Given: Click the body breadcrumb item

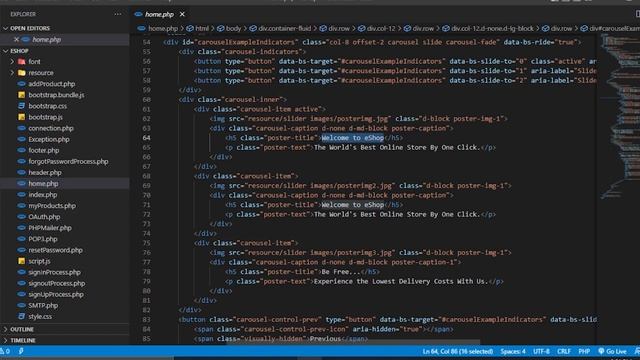Looking at the screenshot, I should click(x=233, y=28).
